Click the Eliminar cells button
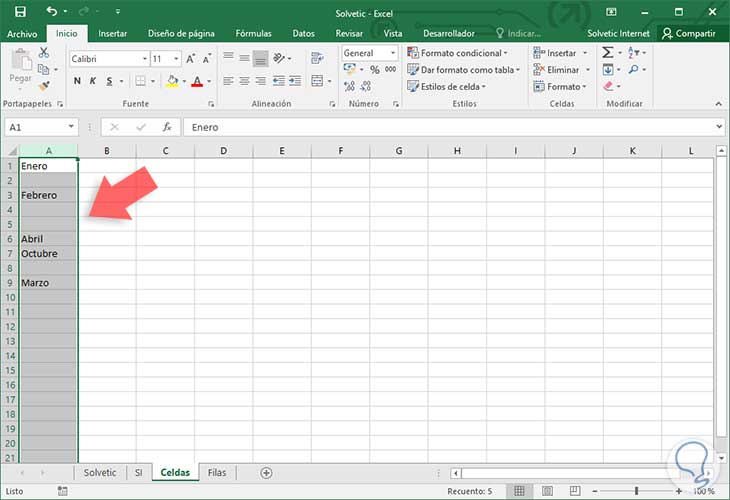730x500 pixels. pos(562,70)
